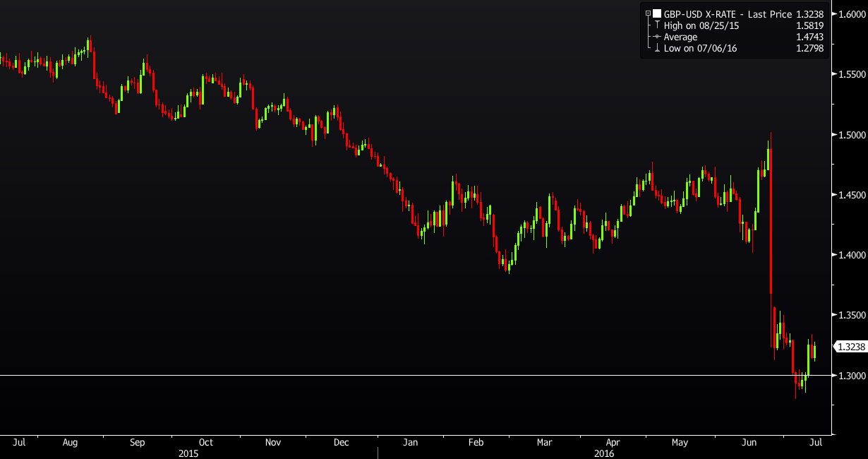Click the May x-axis month label
Image resolution: width=868 pixels, height=459 pixels.
click(680, 443)
